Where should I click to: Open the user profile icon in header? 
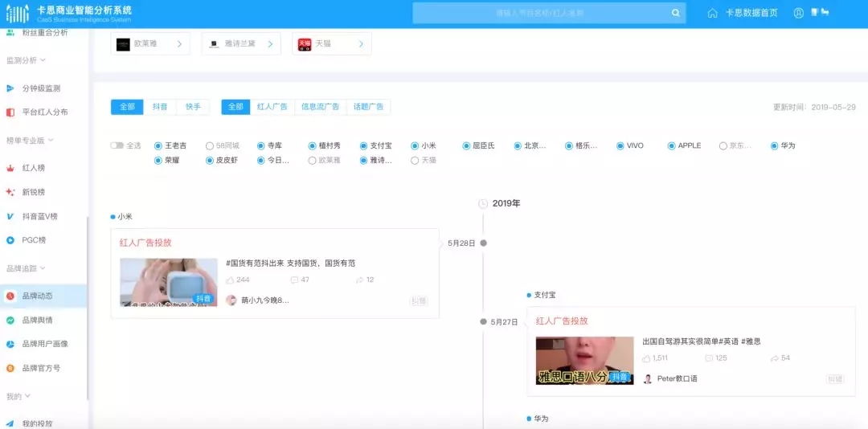pos(798,13)
